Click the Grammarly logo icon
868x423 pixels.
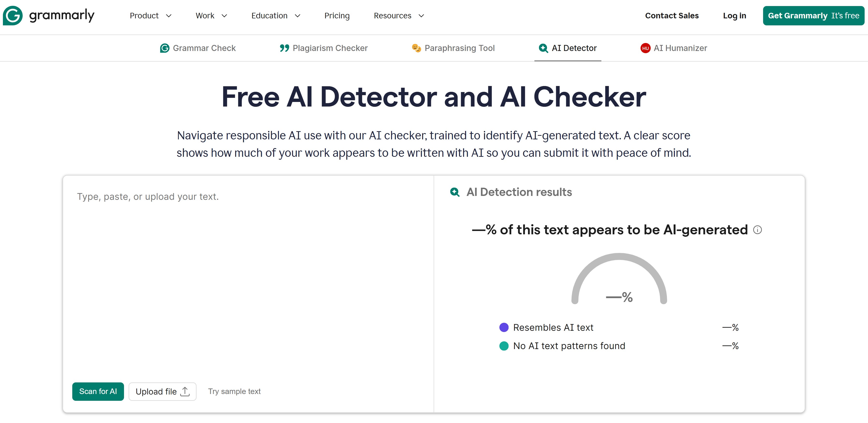(x=13, y=15)
